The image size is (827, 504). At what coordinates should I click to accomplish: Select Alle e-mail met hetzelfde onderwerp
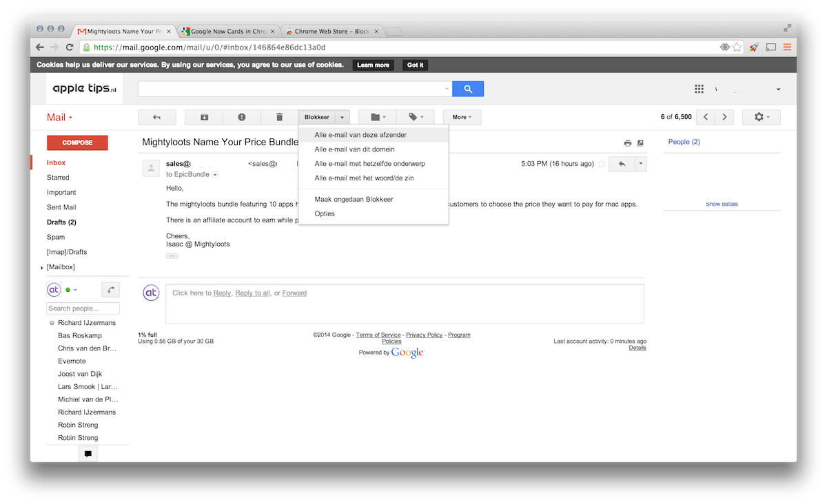pyautogui.click(x=374, y=164)
